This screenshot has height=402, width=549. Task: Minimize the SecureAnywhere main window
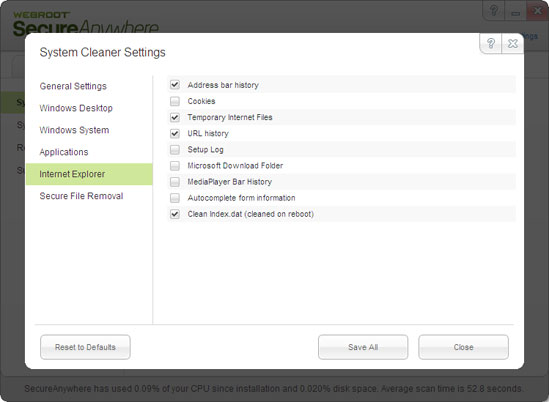tap(515, 11)
